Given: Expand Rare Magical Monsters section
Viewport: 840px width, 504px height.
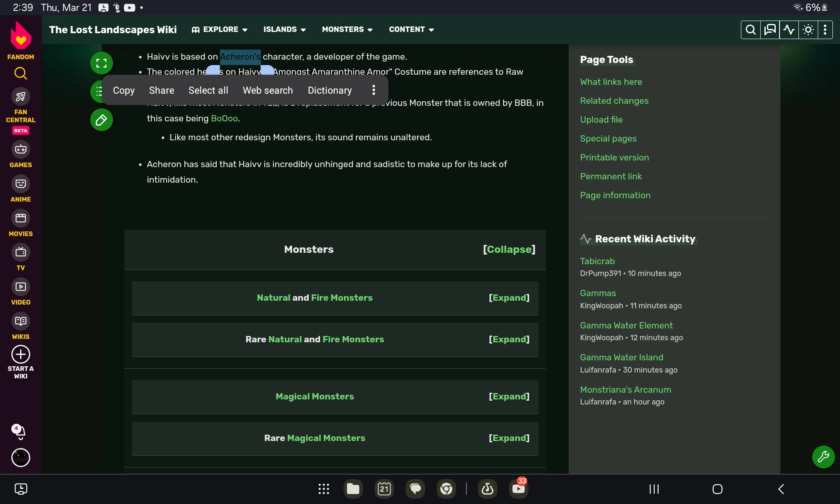Looking at the screenshot, I should (x=509, y=438).
